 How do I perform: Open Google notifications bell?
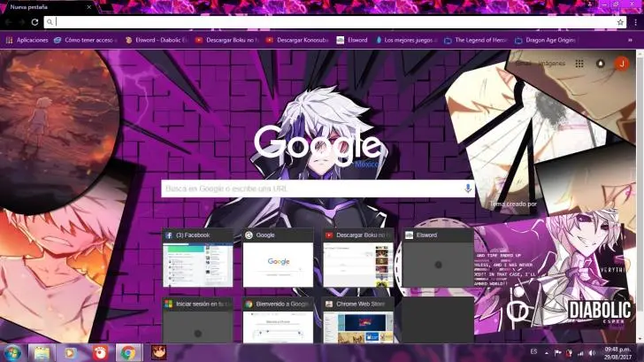601,64
